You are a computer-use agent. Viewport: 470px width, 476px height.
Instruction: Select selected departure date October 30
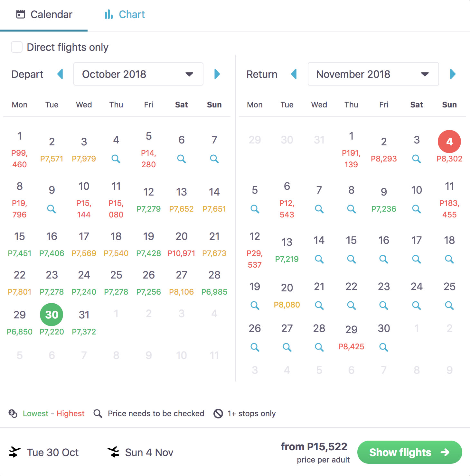(52, 315)
